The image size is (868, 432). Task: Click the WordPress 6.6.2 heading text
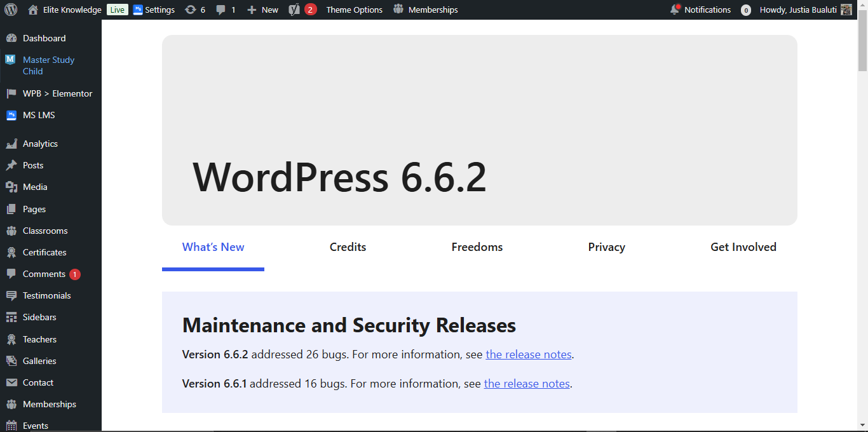340,177
